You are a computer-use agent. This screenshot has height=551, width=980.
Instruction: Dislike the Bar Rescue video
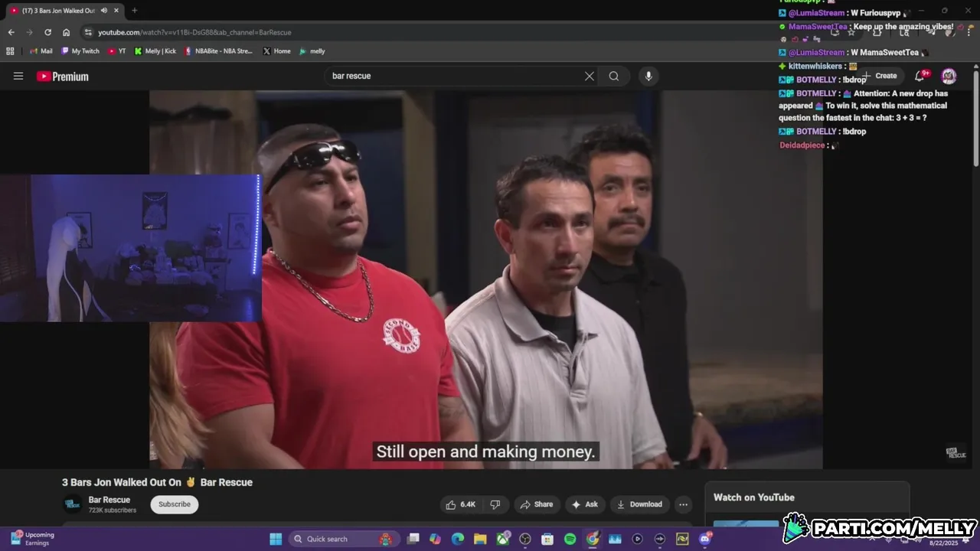[495, 504]
